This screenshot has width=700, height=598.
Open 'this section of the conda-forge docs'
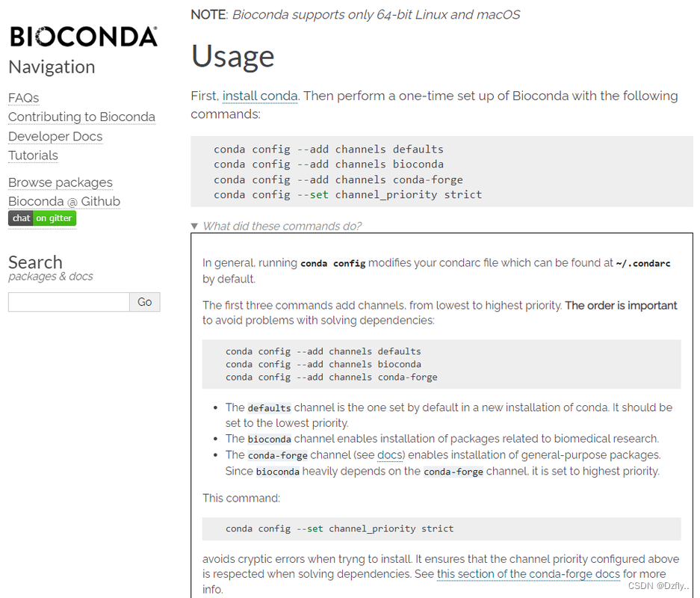(528, 574)
